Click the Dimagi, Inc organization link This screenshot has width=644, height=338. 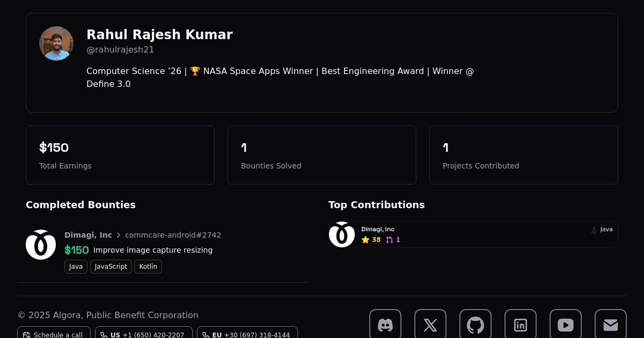coord(88,235)
